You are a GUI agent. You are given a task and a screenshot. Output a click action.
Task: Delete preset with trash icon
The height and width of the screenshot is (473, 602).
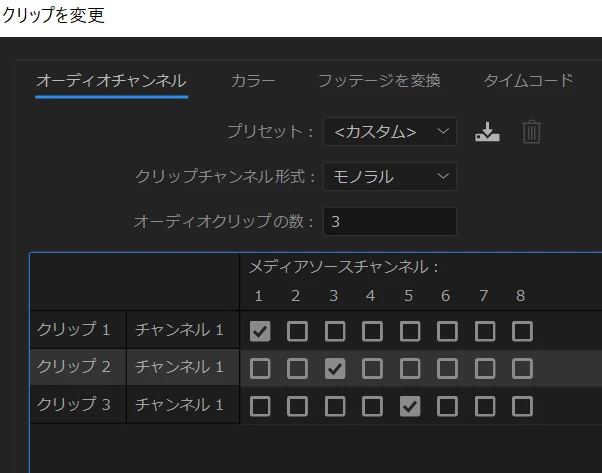(532, 132)
